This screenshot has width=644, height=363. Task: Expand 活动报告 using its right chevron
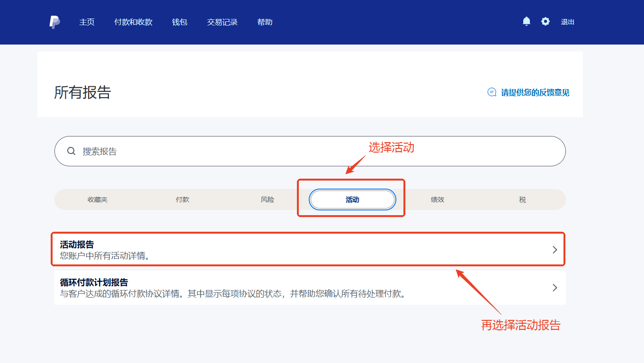point(555,250)
